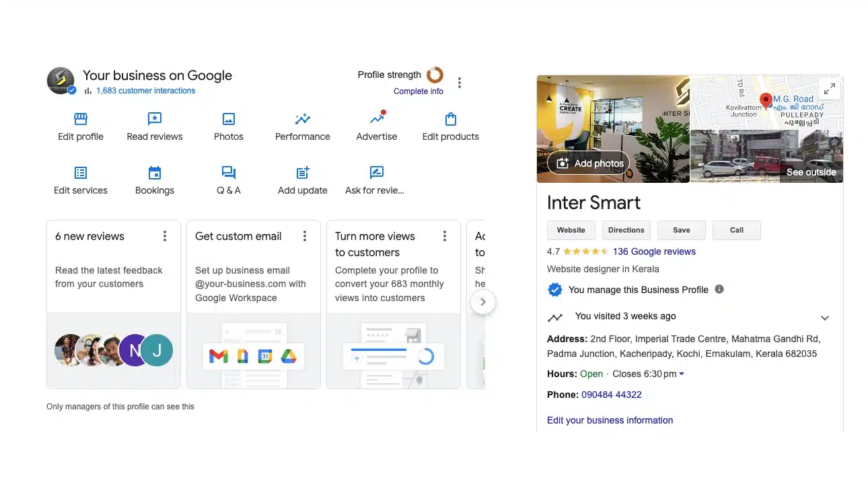Open Read reviews star icon
The image size is (868, 484).
click(x=155, y=120)
